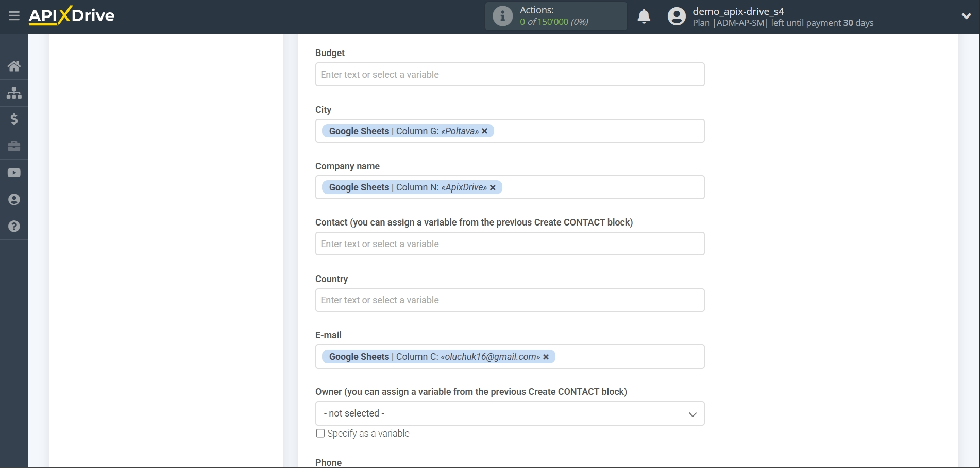Click the Budget input field

[509, 74]
